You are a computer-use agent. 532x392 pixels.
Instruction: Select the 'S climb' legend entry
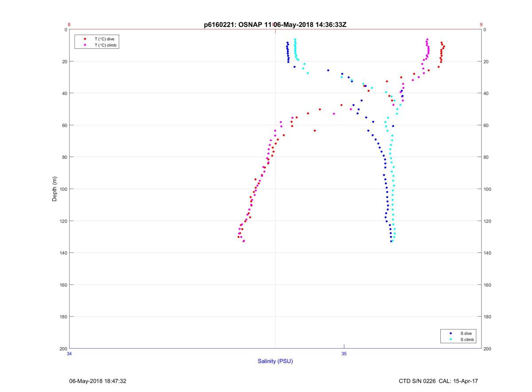coord(467,339)
